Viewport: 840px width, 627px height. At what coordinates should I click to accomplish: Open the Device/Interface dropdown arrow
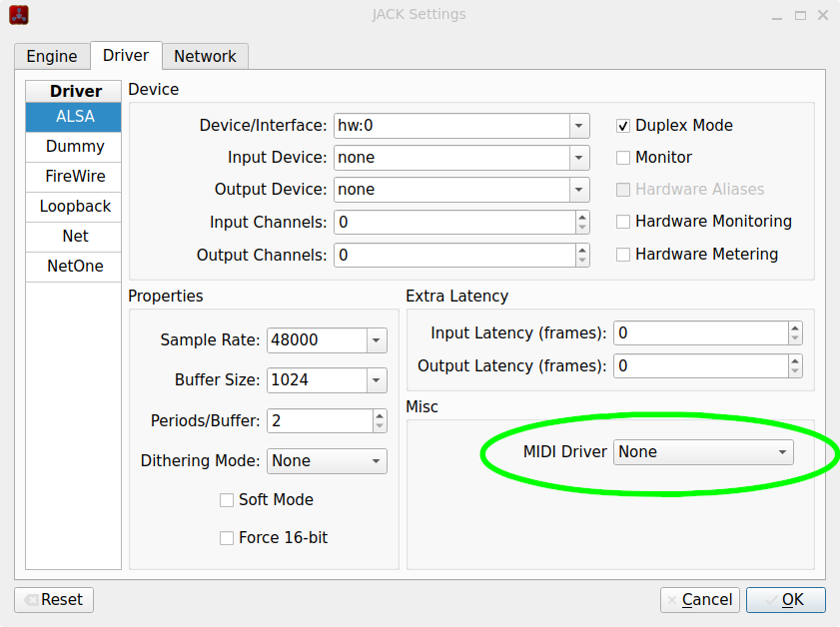(579, 126)
